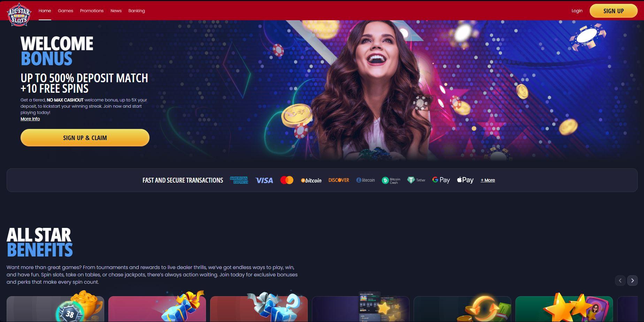Click the Mastercard payment logo
644x322 pixels.
pos(287,180)
